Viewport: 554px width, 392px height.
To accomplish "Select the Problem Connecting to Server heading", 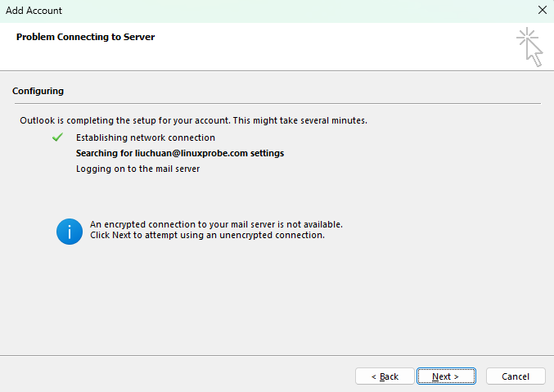I will [85, 37].
